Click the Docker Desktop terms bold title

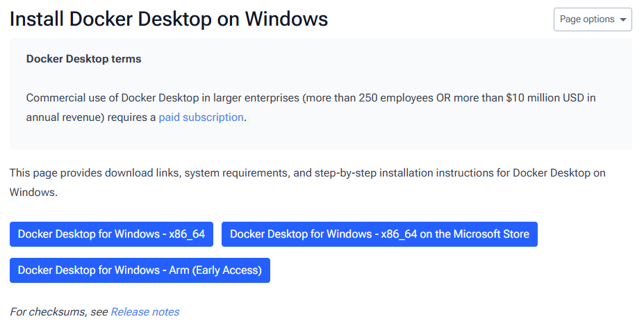[83, 59]
